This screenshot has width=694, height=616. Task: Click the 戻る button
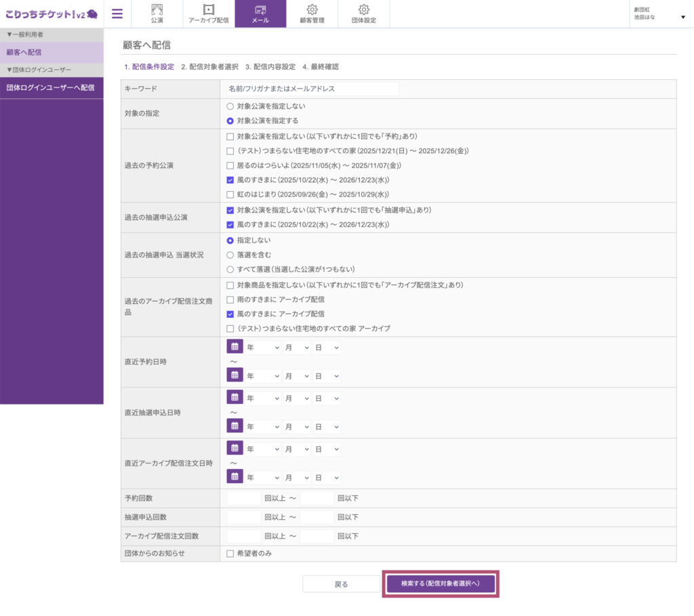point(342,584)
